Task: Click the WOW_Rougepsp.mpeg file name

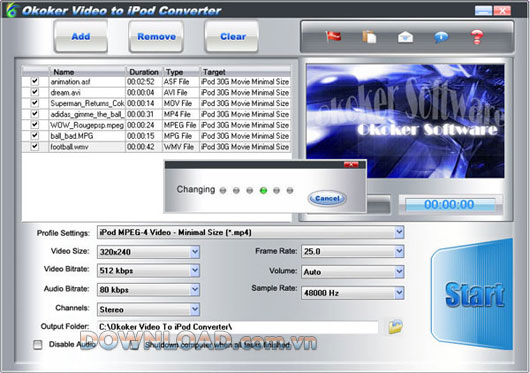Action: click(87, 125)
